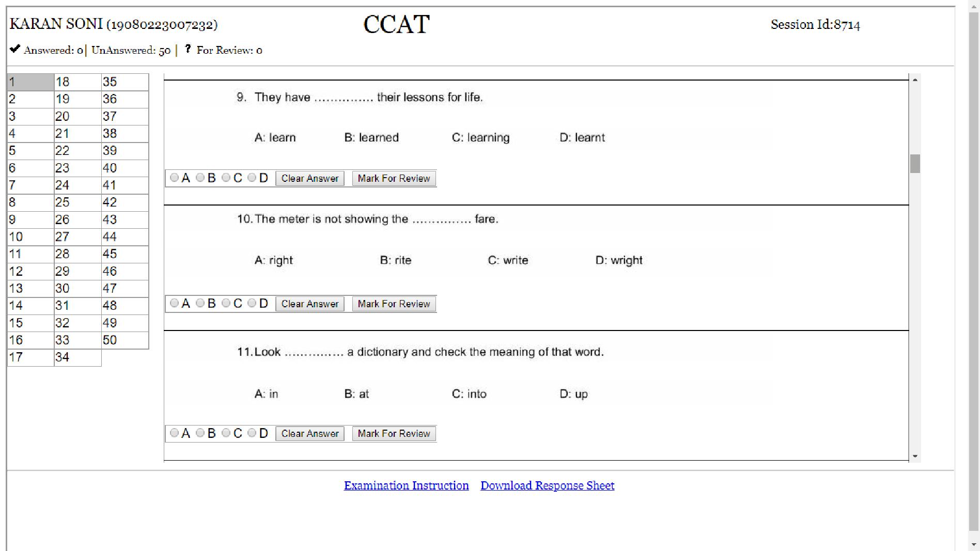The image size is (980, 551).
Task: Select radio button A for question 9
Action: click(175, 178)
